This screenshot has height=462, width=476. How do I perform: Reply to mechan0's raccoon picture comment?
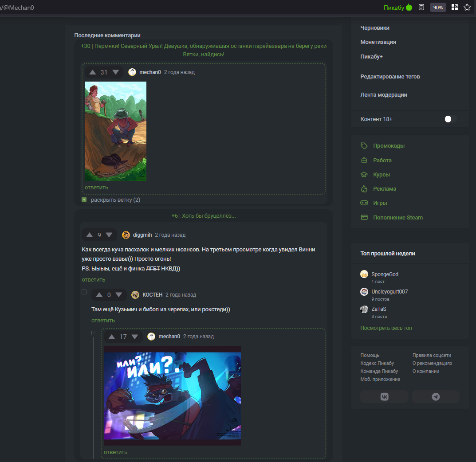[115, 452]
